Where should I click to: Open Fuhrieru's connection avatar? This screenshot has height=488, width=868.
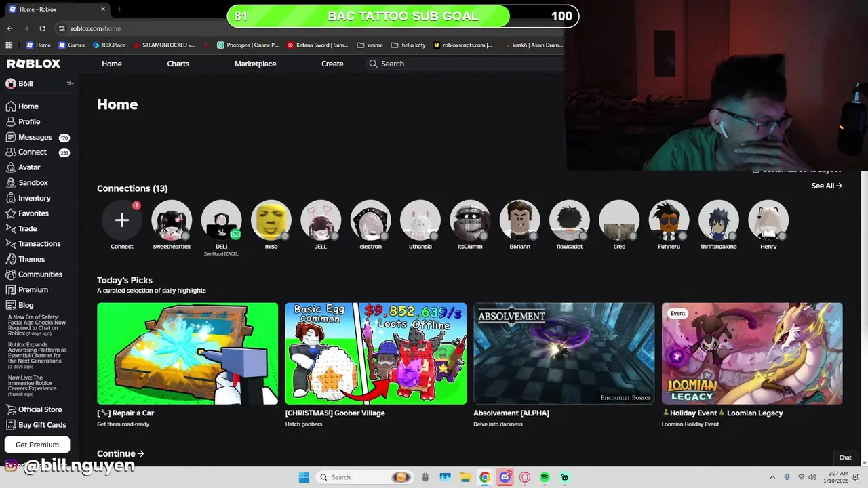tap(669, 220)
